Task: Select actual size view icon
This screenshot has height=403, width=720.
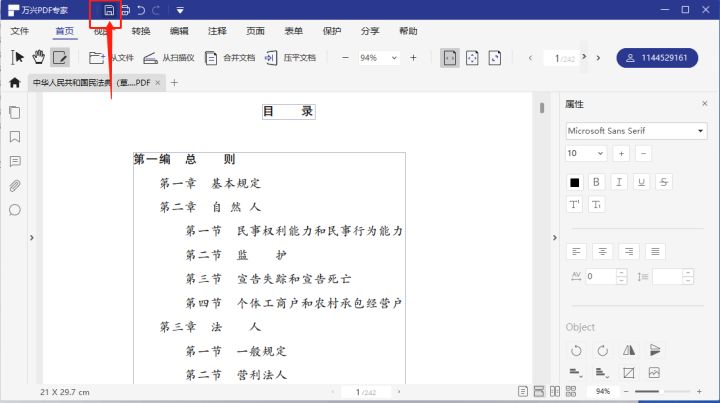Action: pyautogui.click(x=495, y=58)
